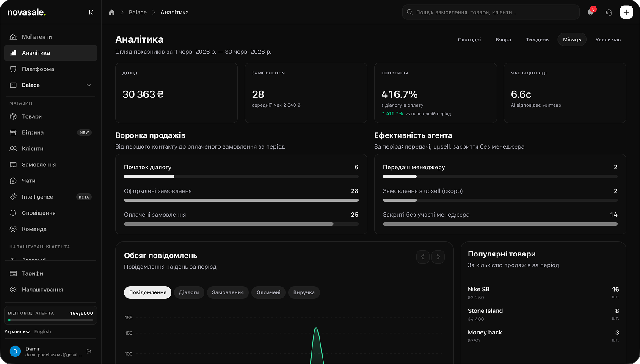This screenshot has width=640, height=364.
Task: Click the bar-chart icon beside Аналітика
Action: coord(13,53)
